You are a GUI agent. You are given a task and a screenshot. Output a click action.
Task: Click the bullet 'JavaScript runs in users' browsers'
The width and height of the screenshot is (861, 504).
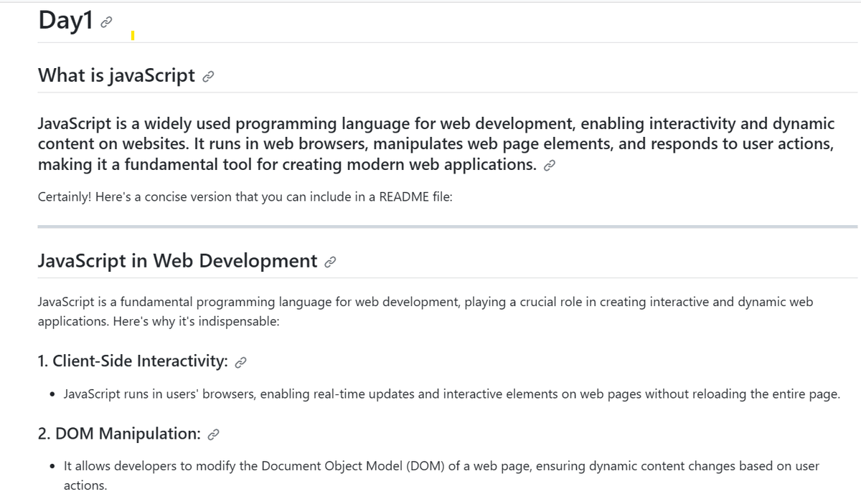click(451, 394)
